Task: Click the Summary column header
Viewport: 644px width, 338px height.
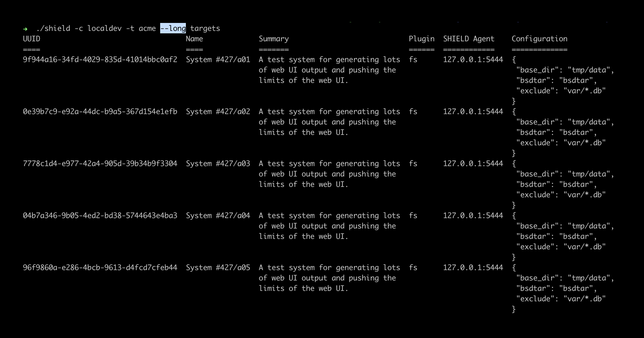Action: [274, 39]
